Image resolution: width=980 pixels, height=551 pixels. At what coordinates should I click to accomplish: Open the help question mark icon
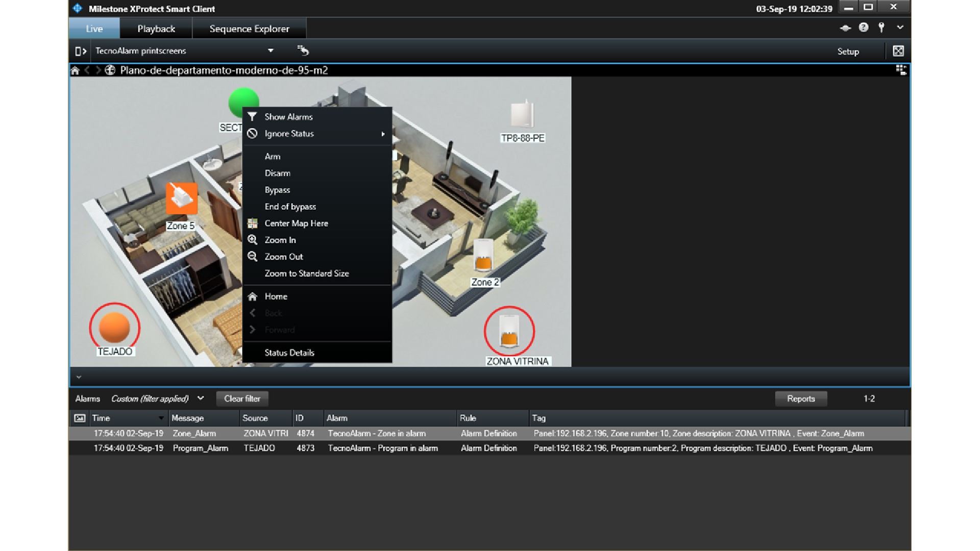tap(864, 28)
